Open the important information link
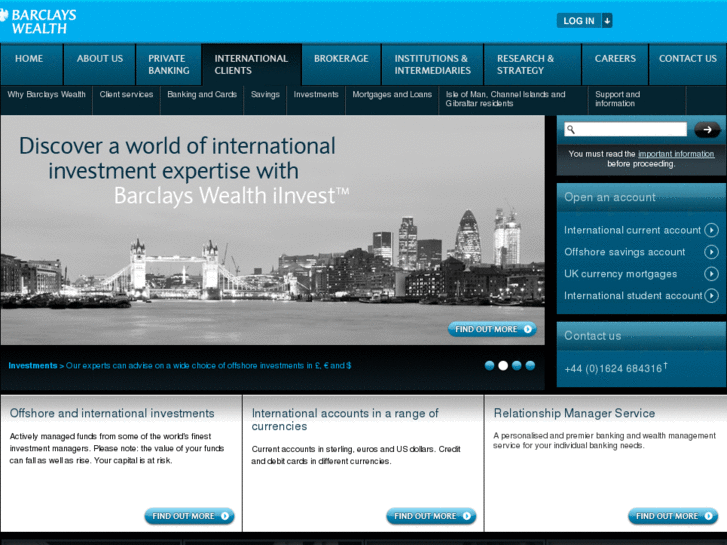The height and width of the screenshot is (545, 727). click(676, 154)
